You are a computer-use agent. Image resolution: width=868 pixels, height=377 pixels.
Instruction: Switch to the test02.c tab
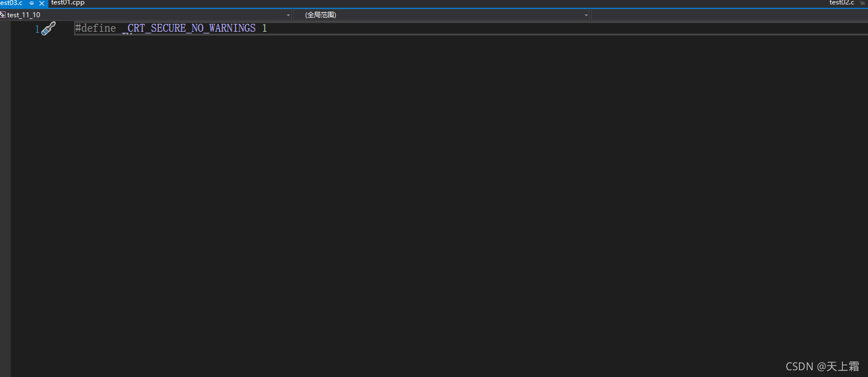tap(841, 3)
